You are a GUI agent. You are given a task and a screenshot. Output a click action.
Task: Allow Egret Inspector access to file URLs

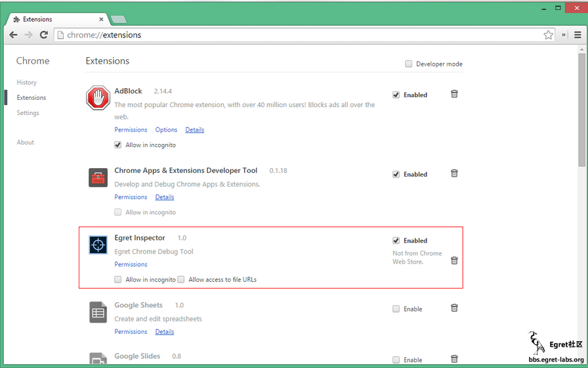click(x=181, y=279)
